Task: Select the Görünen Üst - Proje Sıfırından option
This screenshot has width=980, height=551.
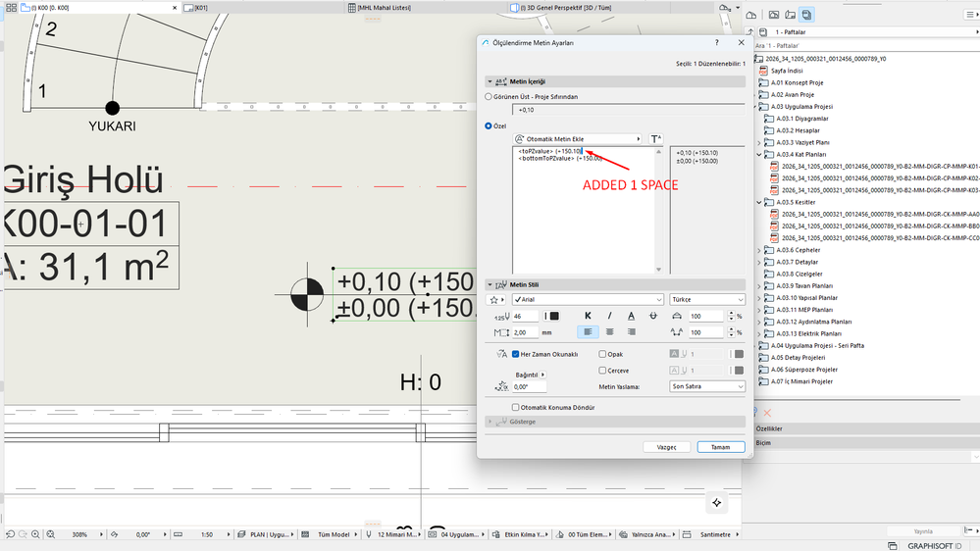Action: pyautogui.click(x=489, y=97)
